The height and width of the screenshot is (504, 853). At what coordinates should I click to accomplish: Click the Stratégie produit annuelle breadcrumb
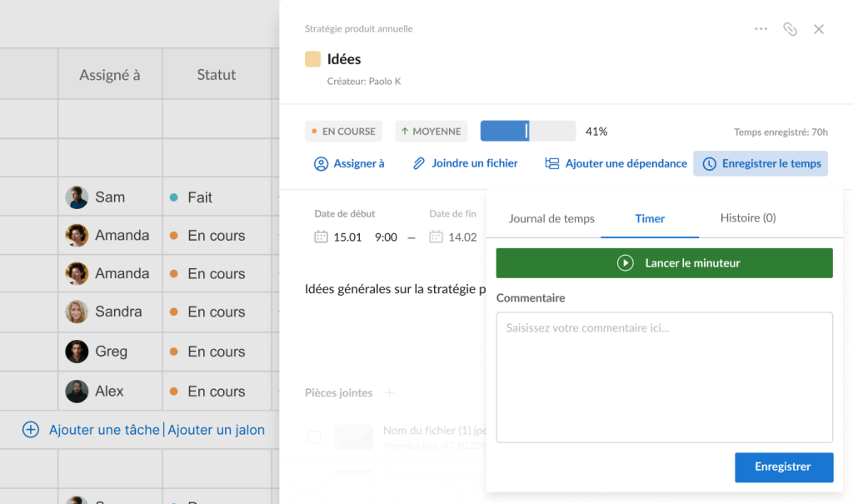[x=358, y=28]
